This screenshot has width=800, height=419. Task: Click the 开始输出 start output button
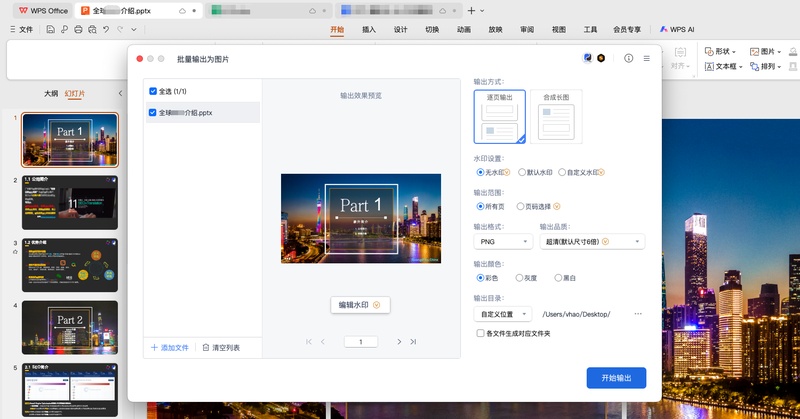click(x=616, y=378)
